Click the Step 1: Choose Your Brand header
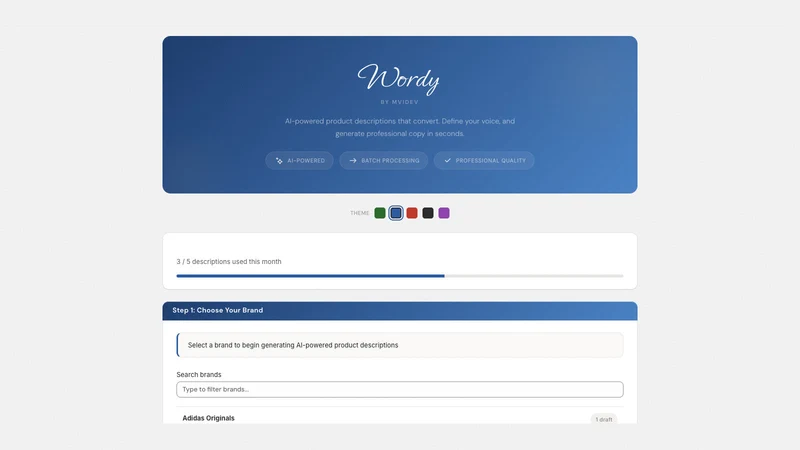The width and height of the screenshot is (800, 450). [400, 311]
